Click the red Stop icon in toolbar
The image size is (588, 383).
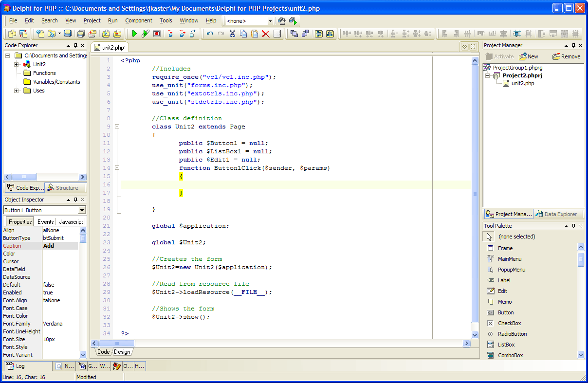point(157,34)
